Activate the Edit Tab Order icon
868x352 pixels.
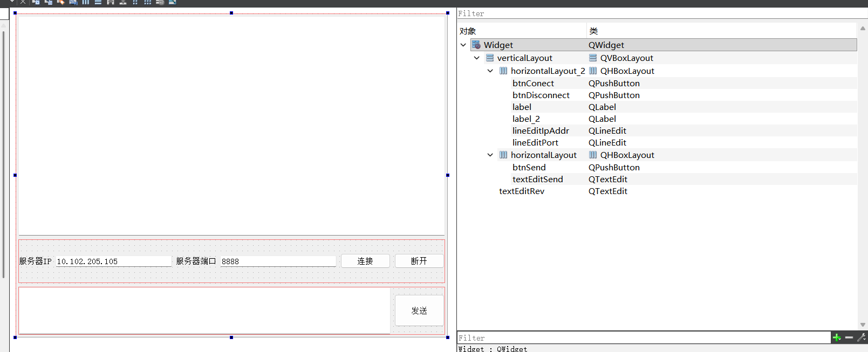pos(73,2)
